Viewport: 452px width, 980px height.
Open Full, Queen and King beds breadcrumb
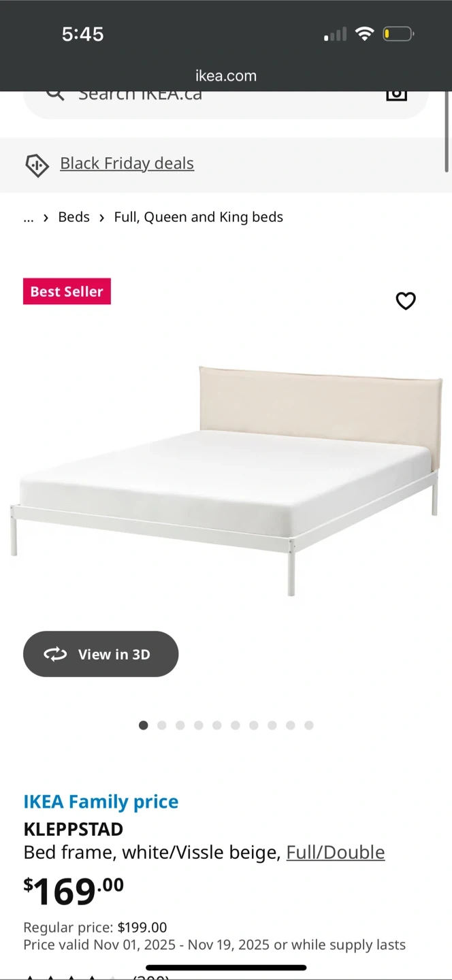[x=199, y=217]
